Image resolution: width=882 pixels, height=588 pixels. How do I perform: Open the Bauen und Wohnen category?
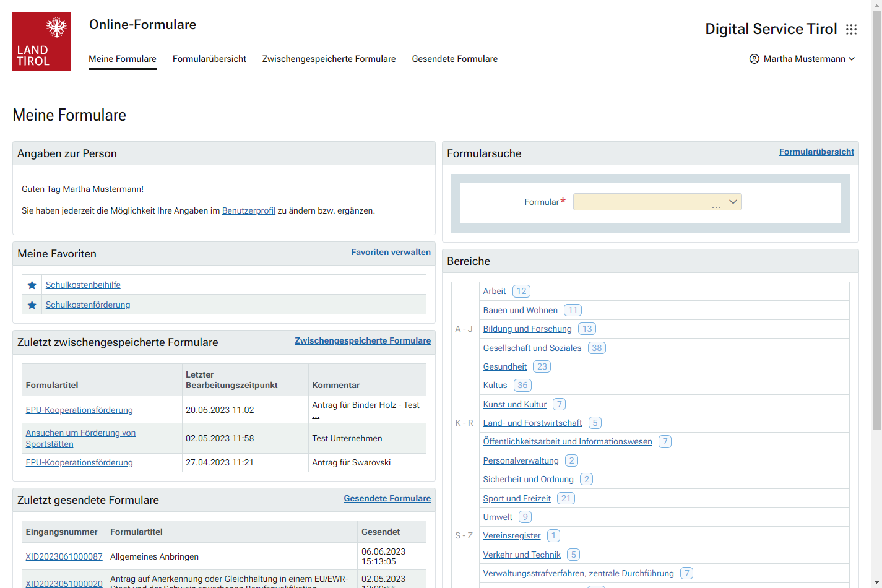(x=520, y=310)
